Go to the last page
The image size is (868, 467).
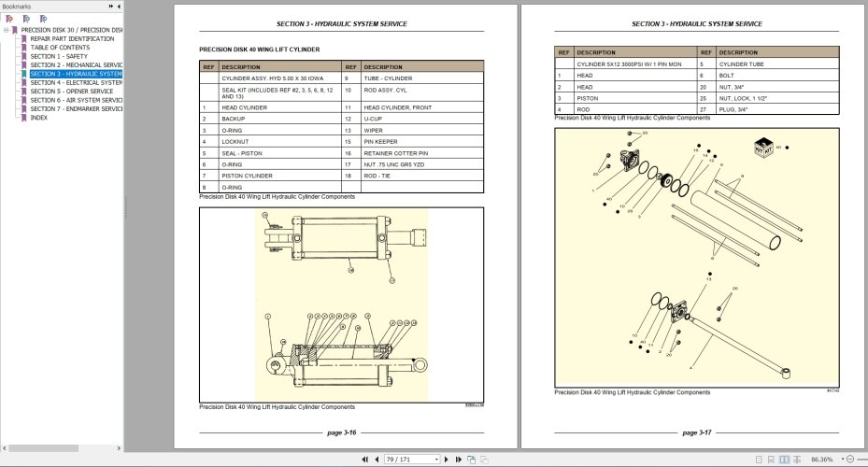click(459, 460)
